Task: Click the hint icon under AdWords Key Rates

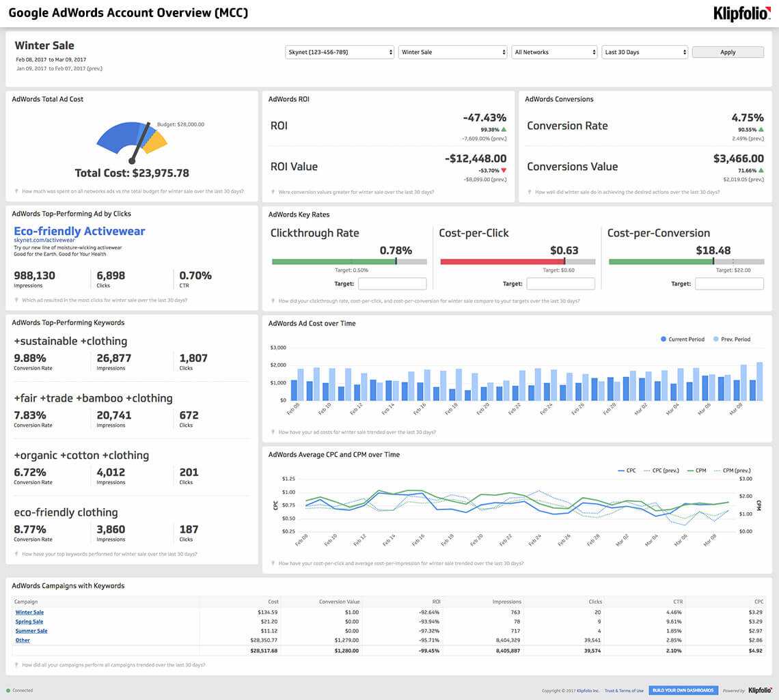Action: click(x=273, y=301)
